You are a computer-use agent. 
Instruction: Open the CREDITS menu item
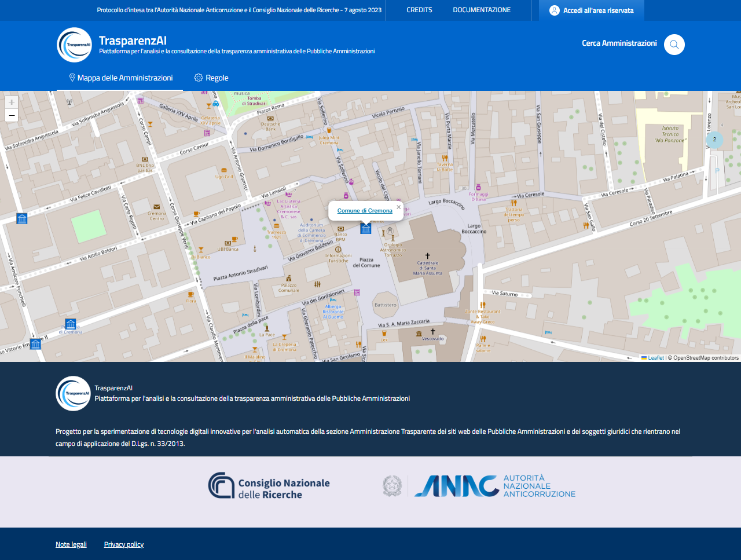(419, 10)
